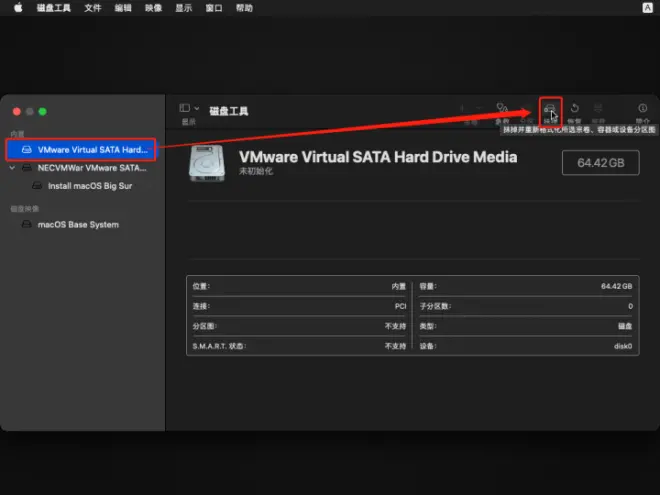Viewport: 660px width, 495px height.
Task: Click the 位置 row value 内置
Action: click(x=398, y=286)
